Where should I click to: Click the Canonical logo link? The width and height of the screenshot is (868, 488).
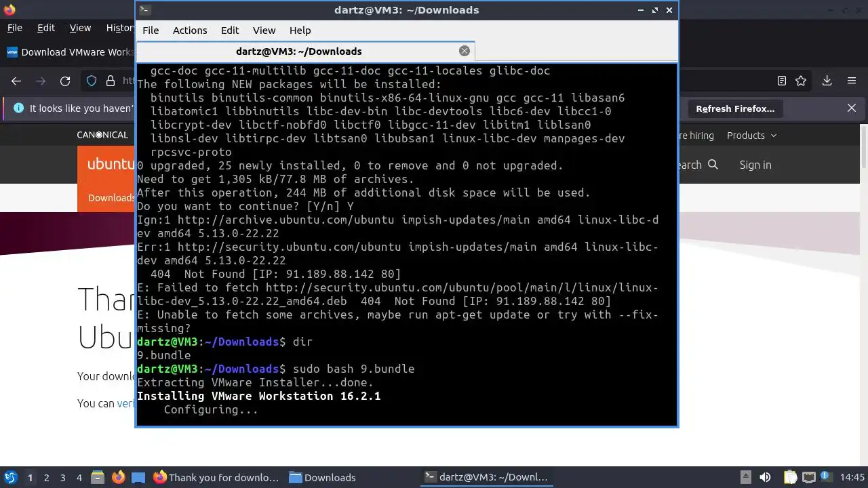coord(102,135)
